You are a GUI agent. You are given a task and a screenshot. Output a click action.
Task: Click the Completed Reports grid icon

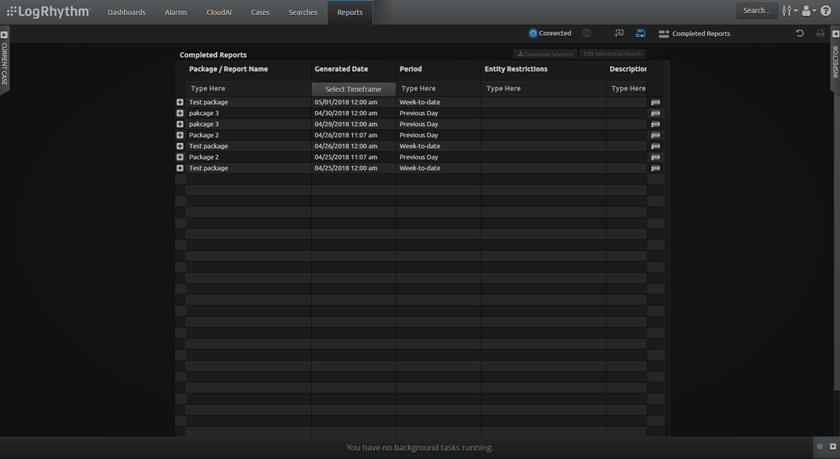[664, 33]
